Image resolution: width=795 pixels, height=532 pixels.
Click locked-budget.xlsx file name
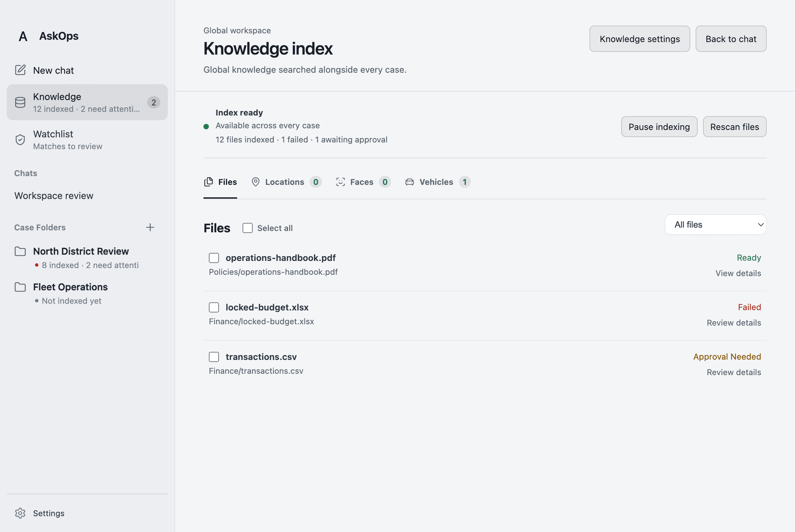click(x=267, y=307)
